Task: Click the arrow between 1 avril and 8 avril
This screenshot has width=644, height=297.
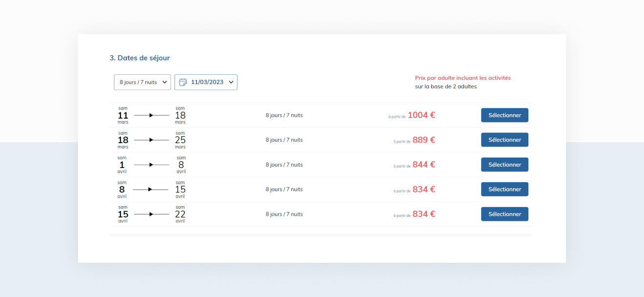Action: click(151, 165)
